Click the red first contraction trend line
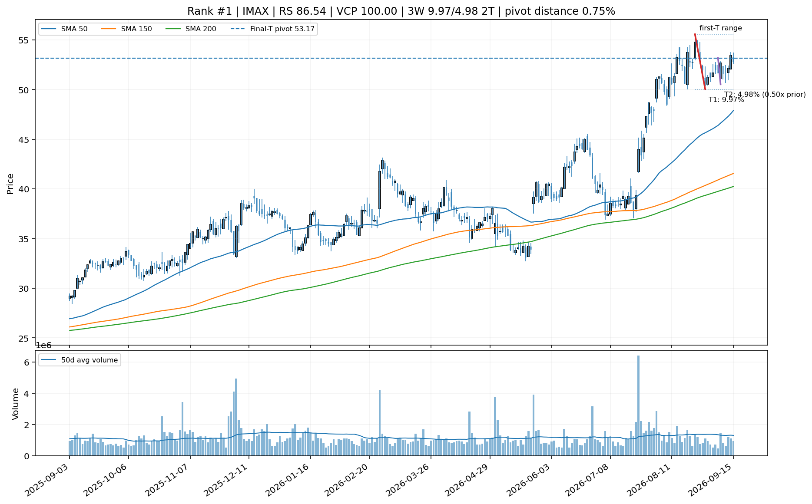 [x=700, y=61]
